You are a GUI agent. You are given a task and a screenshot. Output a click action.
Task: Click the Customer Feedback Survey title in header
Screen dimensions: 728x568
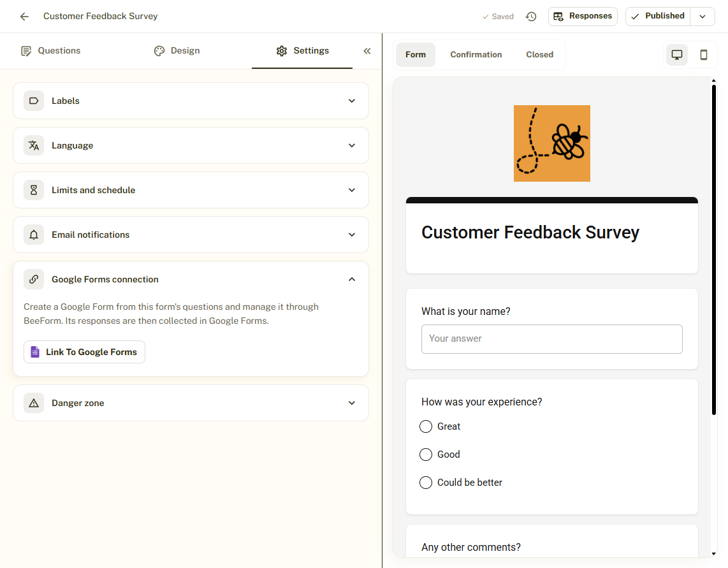[x=100, y=16]
